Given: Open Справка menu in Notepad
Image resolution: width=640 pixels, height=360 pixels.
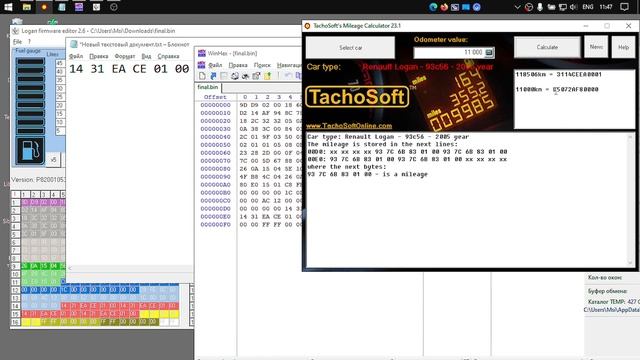Looking at the screenshot, I should 168,56.
